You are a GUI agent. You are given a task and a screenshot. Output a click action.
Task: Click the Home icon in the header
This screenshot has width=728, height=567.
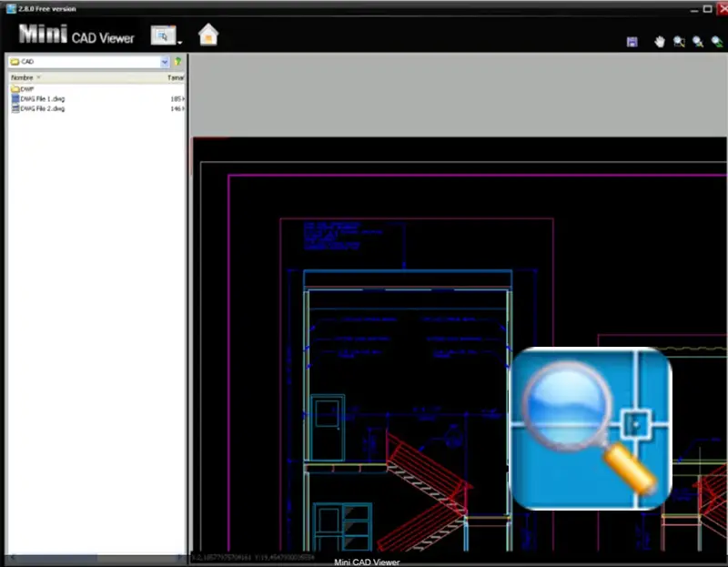pyautogui.click(x=208, y=35)
